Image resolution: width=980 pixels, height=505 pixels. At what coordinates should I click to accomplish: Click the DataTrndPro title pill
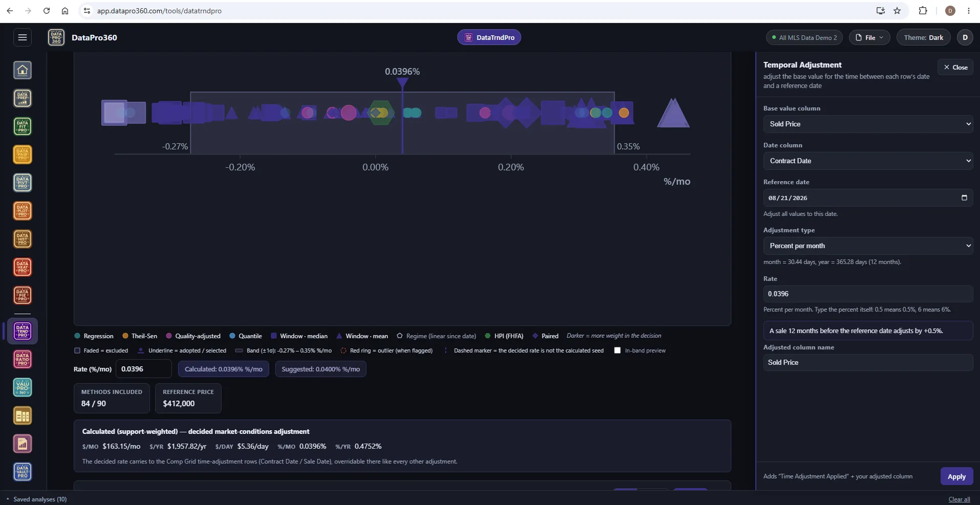[x=489, y=37]
